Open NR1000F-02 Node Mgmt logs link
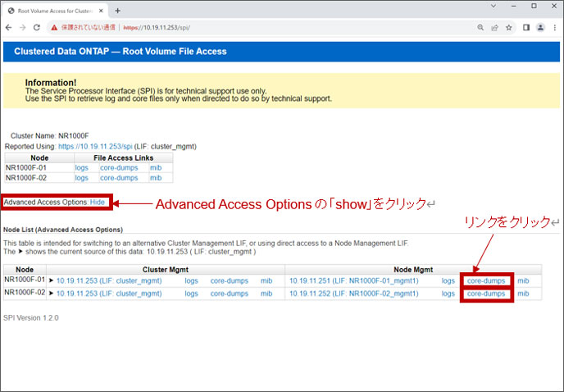This screenshot has height=392, width=564. pos(448,294)
